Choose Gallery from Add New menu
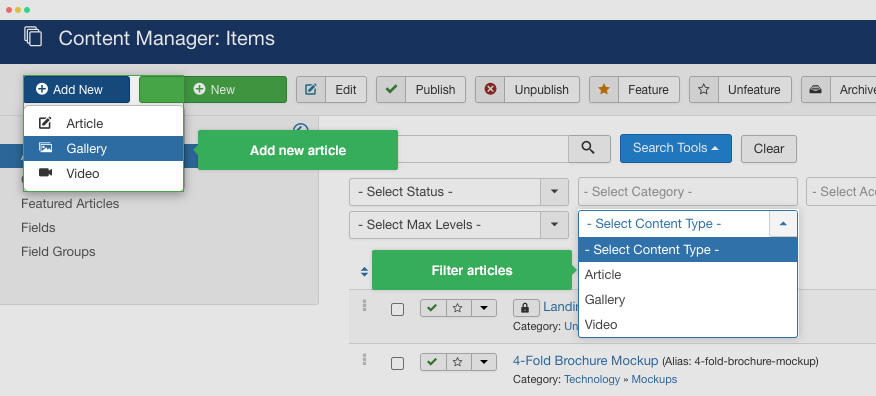 click(103, 149)
